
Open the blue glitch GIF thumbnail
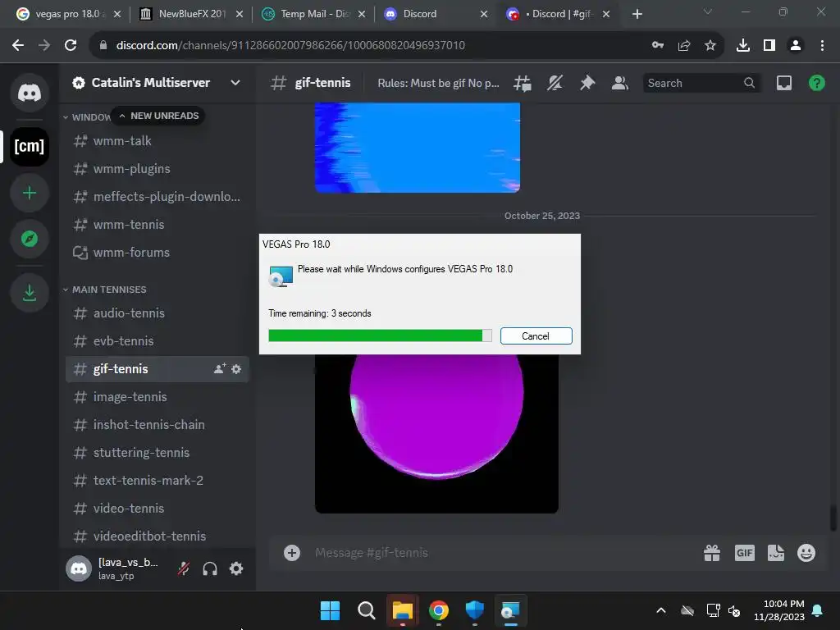click(418, 148)
